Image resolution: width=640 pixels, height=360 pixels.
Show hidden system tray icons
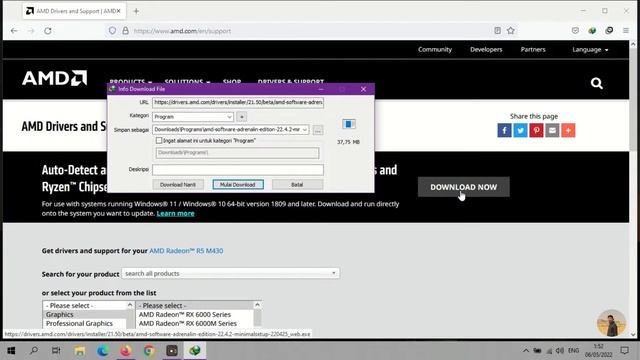(526, 351)
